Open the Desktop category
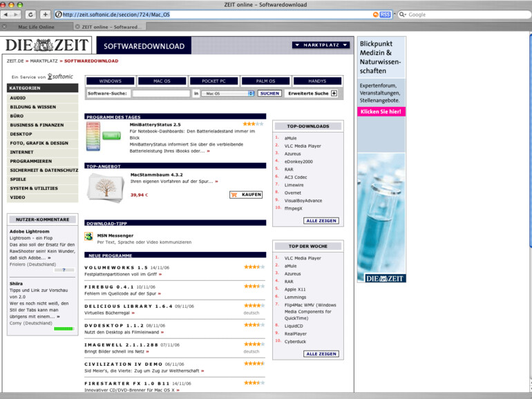The image size is (532, 399). 42,134
